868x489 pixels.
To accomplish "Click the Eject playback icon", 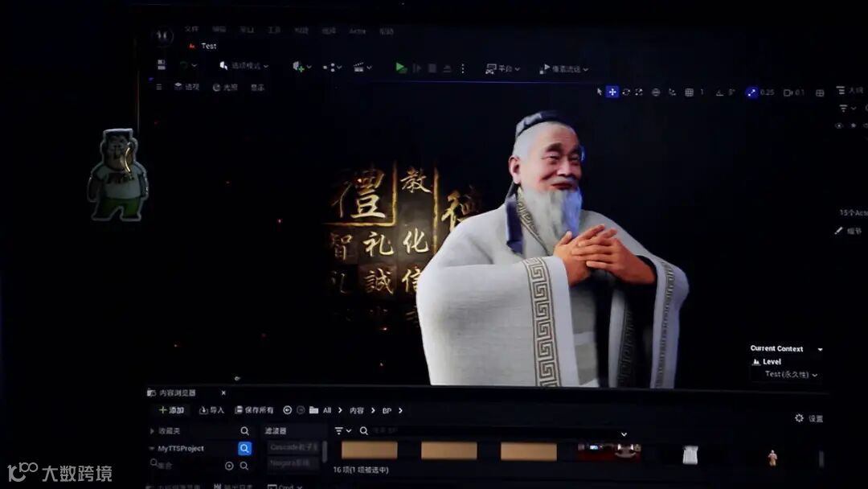I will [448, 68].
